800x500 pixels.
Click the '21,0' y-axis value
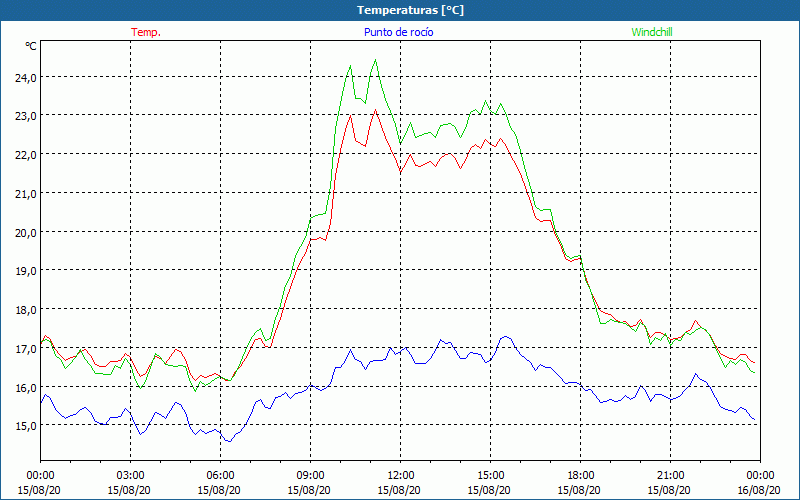[27, 194]
